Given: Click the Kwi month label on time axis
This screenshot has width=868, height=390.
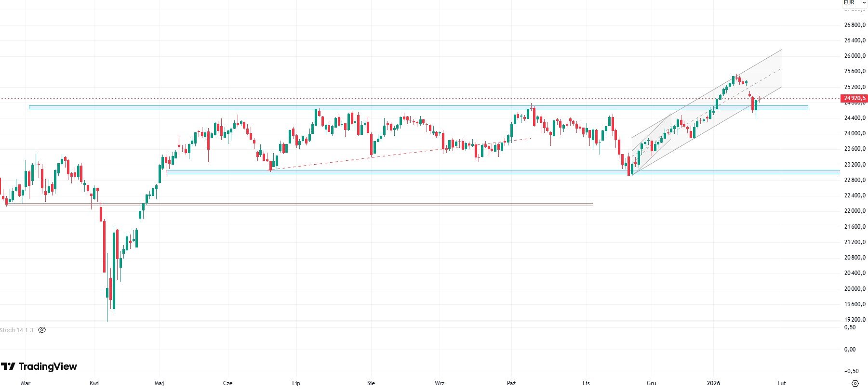Looking at the screenshot, I should click(94, 383).
